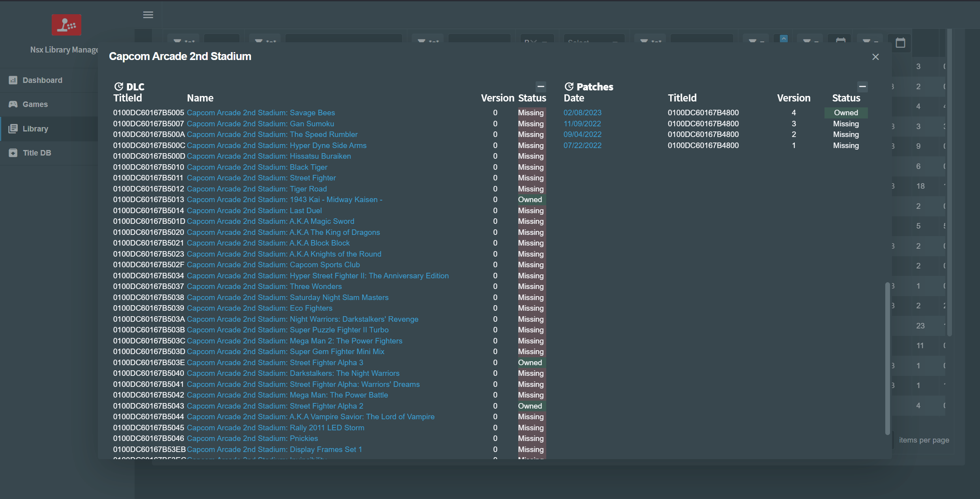Open A.K.A Vampire Savior link
This screenshot has height=499, width=980.
pyautogui.click(x=311, y=416)
